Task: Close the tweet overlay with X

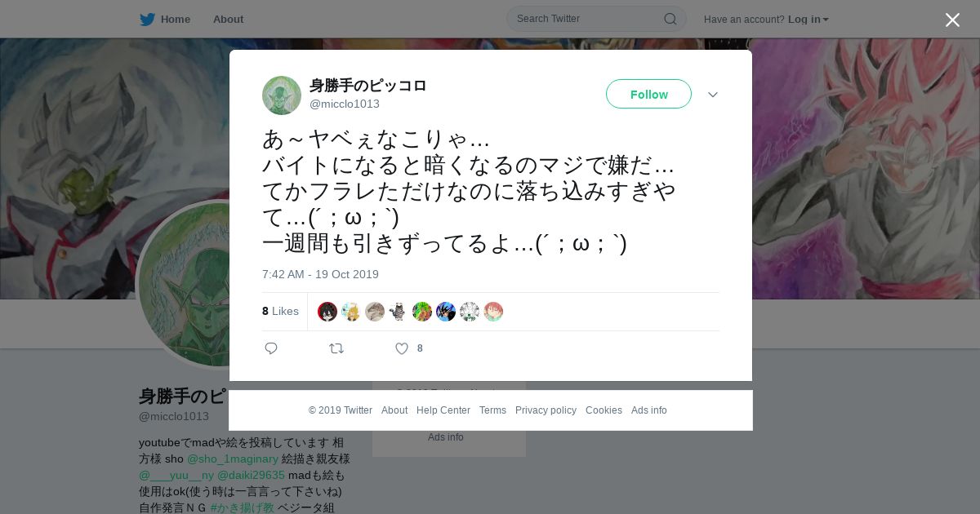Action: tap(952, 20)
